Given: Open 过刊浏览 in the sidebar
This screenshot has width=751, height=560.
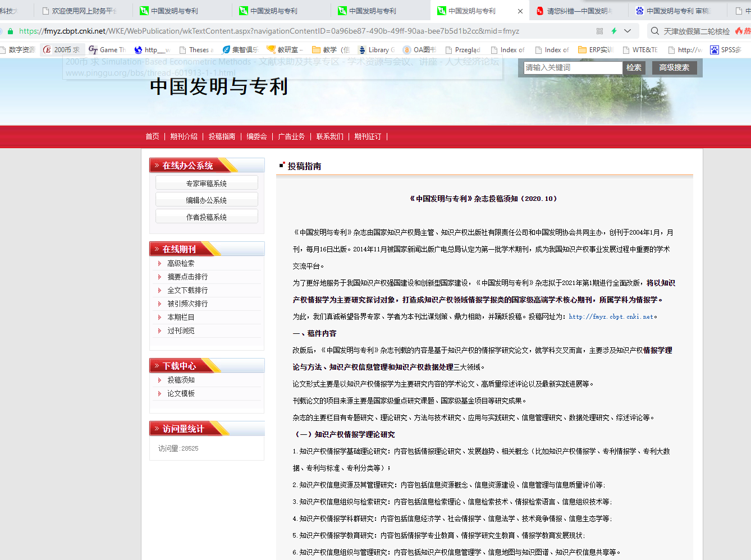Looking at the screenshot, I should (x=181, y=331).
